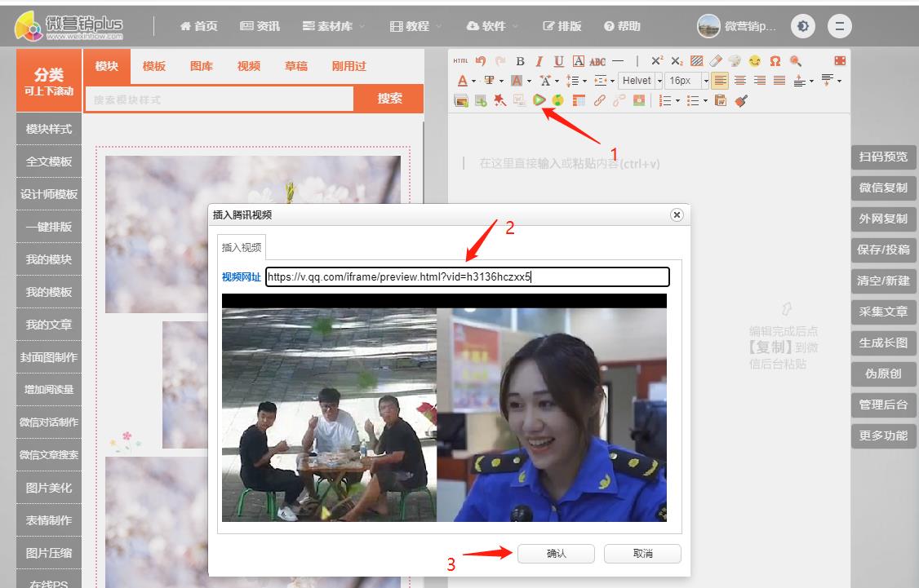Click 确认 in the video dialog
This screenshot has width=919, height=588.
click(x=556, y=554)
